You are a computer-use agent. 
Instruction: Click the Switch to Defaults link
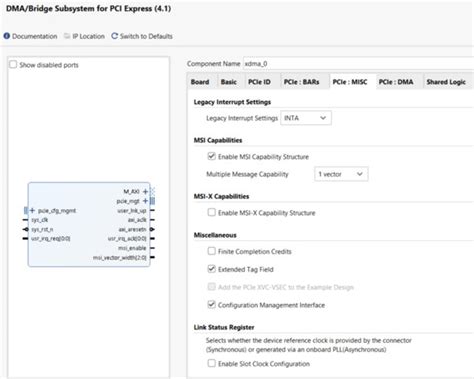point(146,36)
